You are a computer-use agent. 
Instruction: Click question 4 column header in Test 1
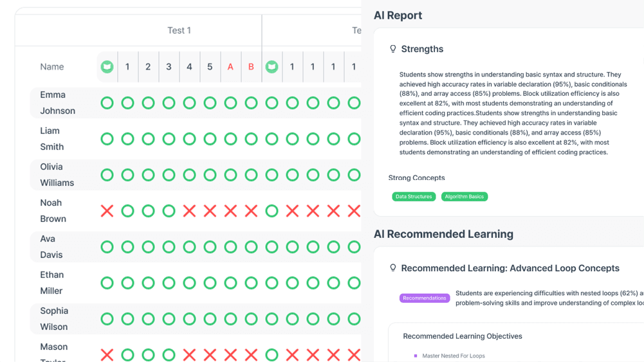189,66
